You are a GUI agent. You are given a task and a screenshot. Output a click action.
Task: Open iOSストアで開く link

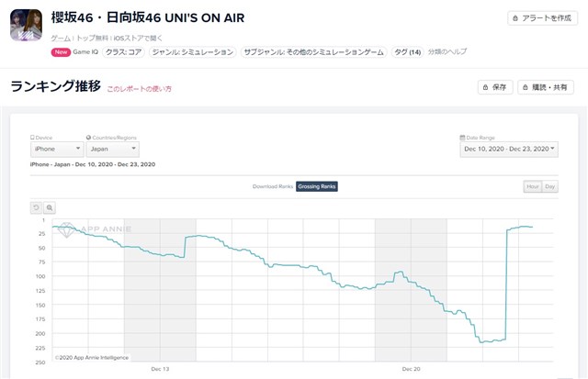pyautogui.click(x=138, y=38)
